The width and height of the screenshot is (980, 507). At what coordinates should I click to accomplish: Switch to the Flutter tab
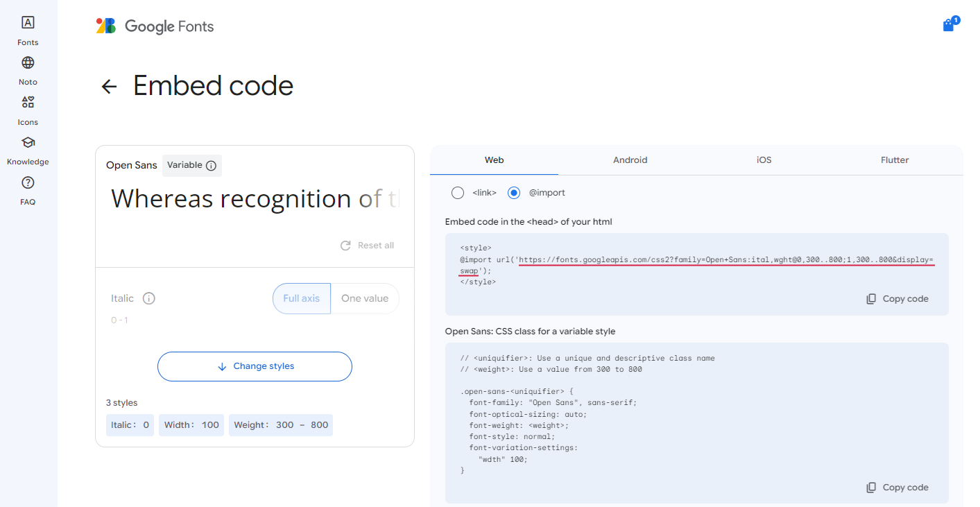(895, 160)
